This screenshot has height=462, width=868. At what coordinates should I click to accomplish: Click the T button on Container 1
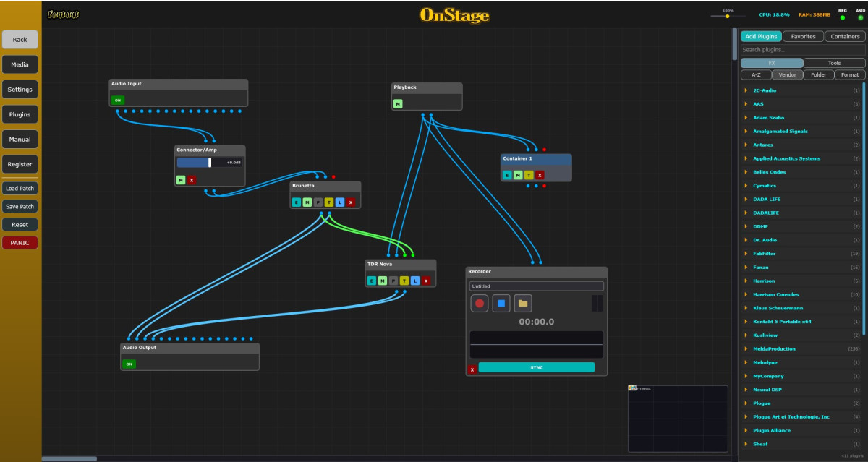pos(529,175)
